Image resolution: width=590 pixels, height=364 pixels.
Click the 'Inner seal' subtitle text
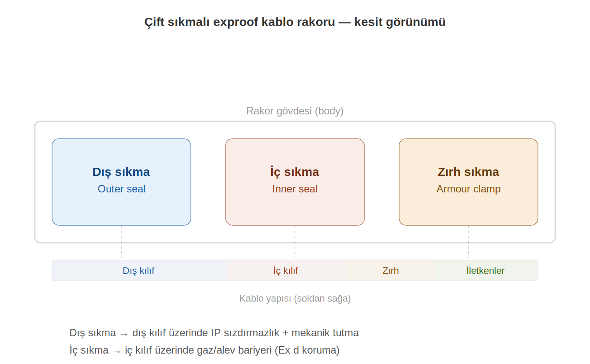click(x=295, y=189)
